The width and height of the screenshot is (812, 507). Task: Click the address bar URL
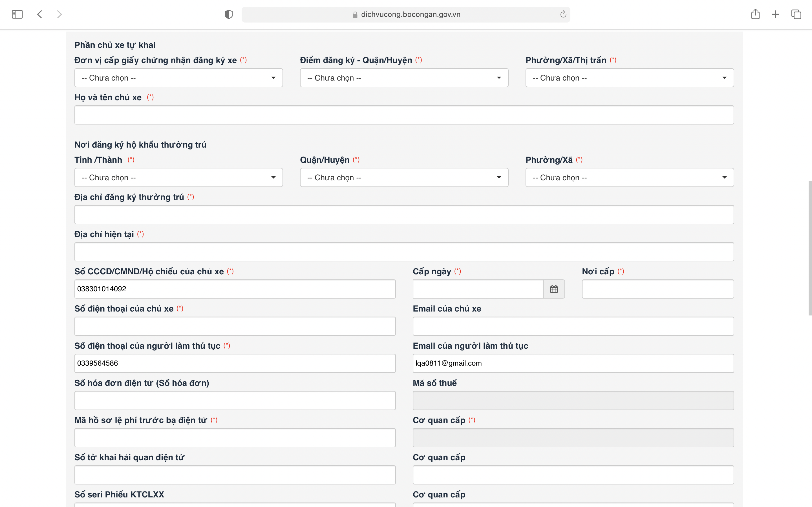tap(410, 14)
